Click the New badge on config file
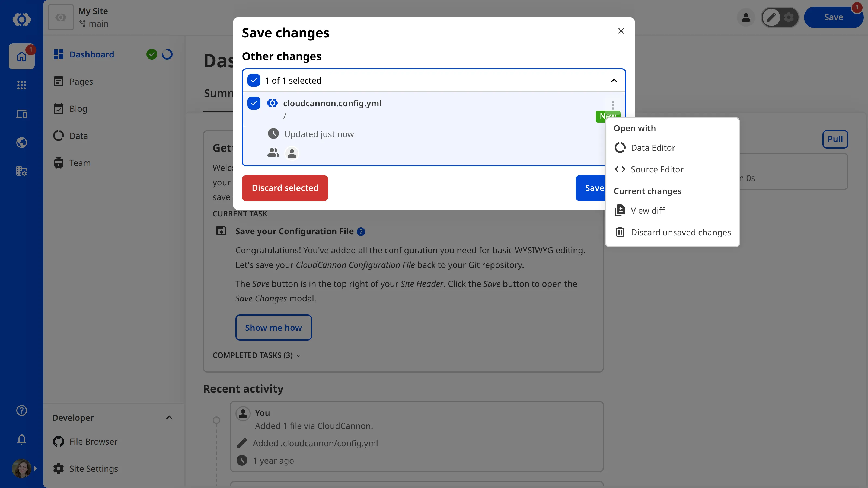This screenshot has height=488, width=868. [x=608, y=116]
